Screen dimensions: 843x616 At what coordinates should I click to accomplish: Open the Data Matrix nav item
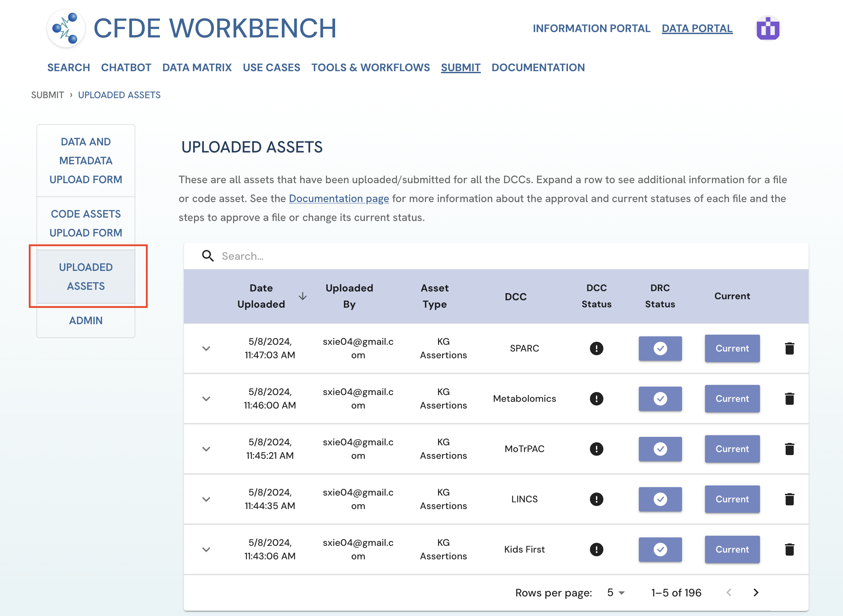click(197, 67)
